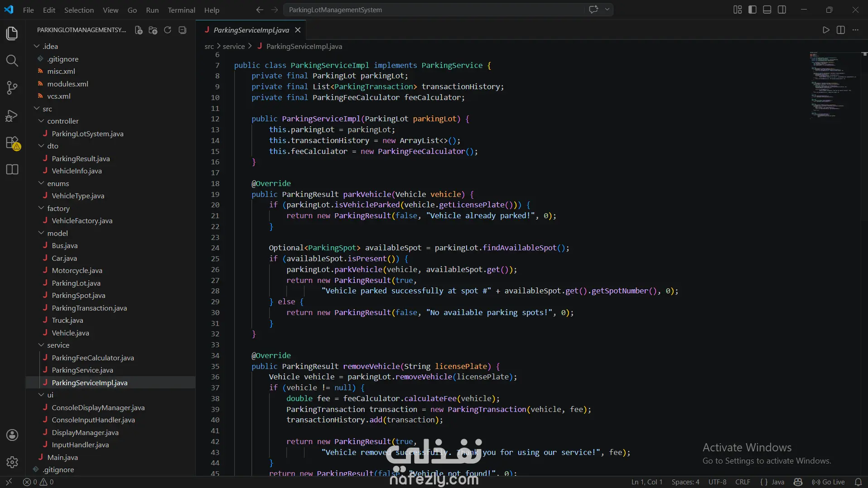The width and height of the screenshot is (868, 488).
Task: Open remote window indicator in status bar
Action: 9,482
